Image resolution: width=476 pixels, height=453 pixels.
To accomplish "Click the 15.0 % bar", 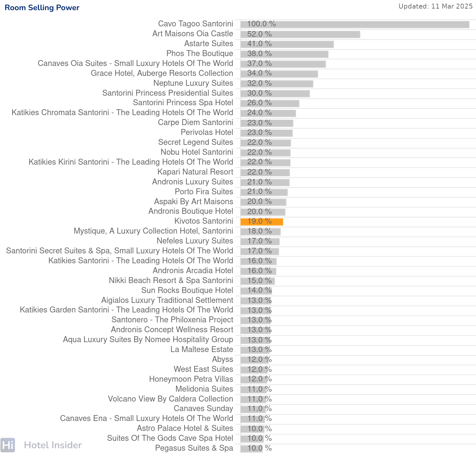I will click(x=257, y=281).
